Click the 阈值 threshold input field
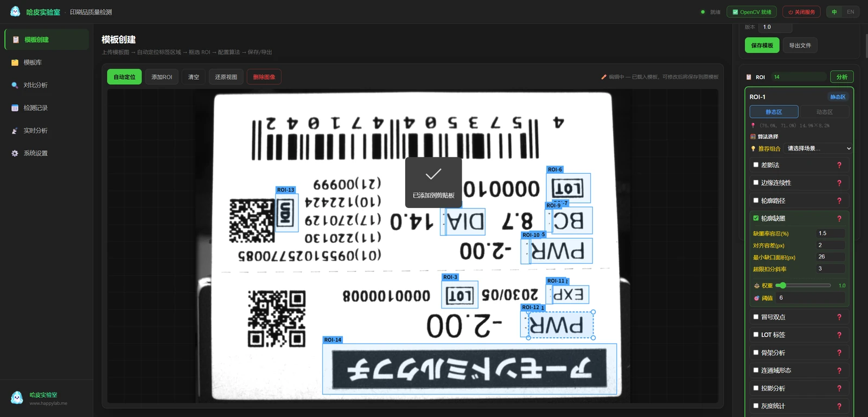868x417 pixels. (x=810, y=298)
